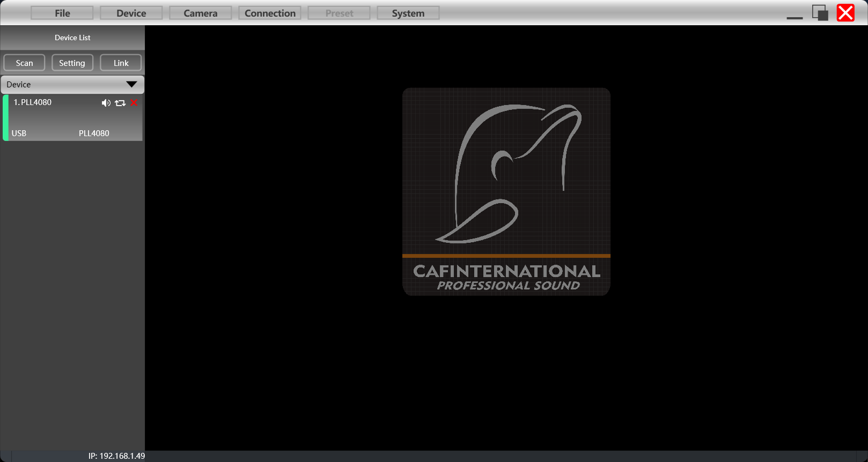
Task: Open the Connection menu
Action: click(270, 13)
